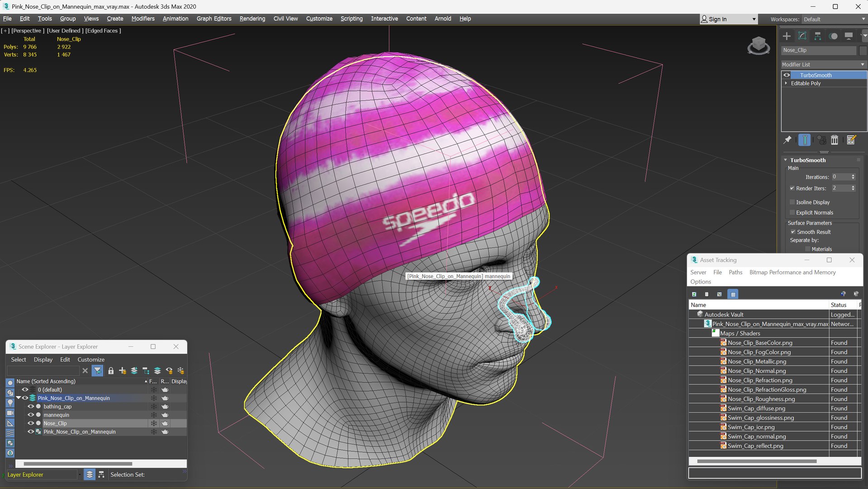The height and width of the screenshot is (489, 868).
Task: Open the Sign In dropdown
Action: (728, 19)
